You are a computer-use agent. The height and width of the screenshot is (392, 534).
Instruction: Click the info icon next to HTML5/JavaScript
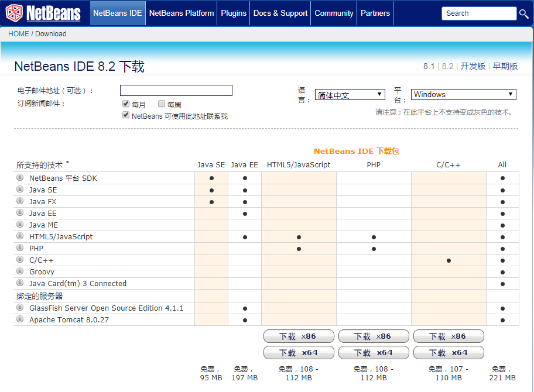pos(20,237)
